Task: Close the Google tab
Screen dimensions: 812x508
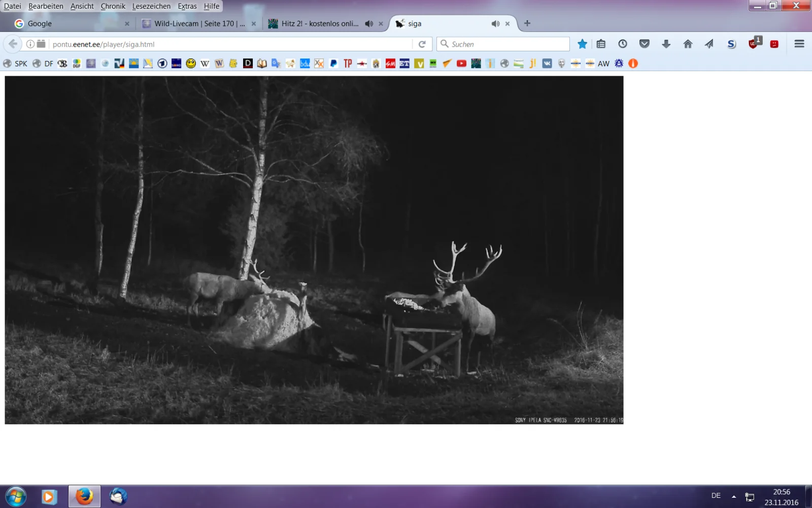Action: tap(127, 23)
